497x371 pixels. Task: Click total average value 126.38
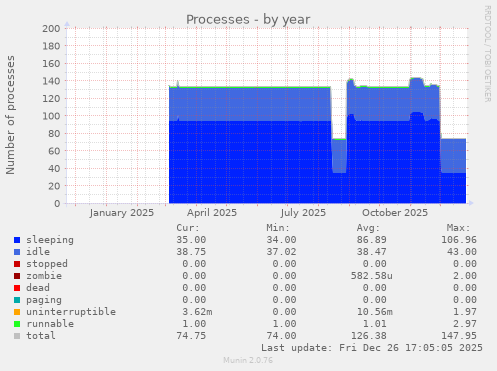pyautogui.click(x=368, y=336)
